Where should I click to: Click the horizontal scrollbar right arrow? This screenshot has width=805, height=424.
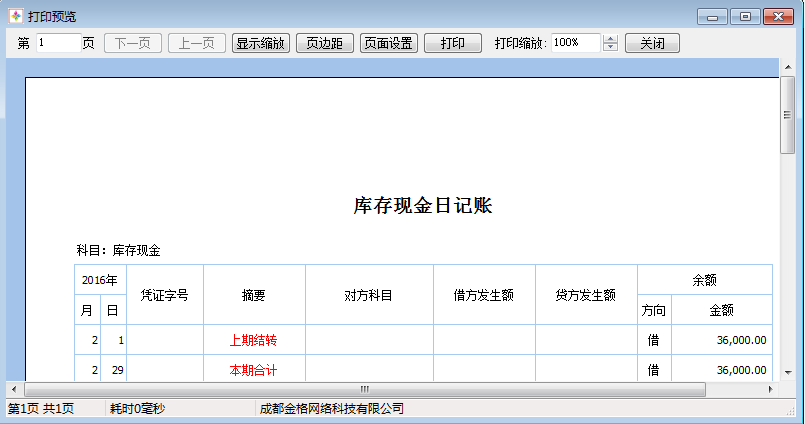[771, 389]
